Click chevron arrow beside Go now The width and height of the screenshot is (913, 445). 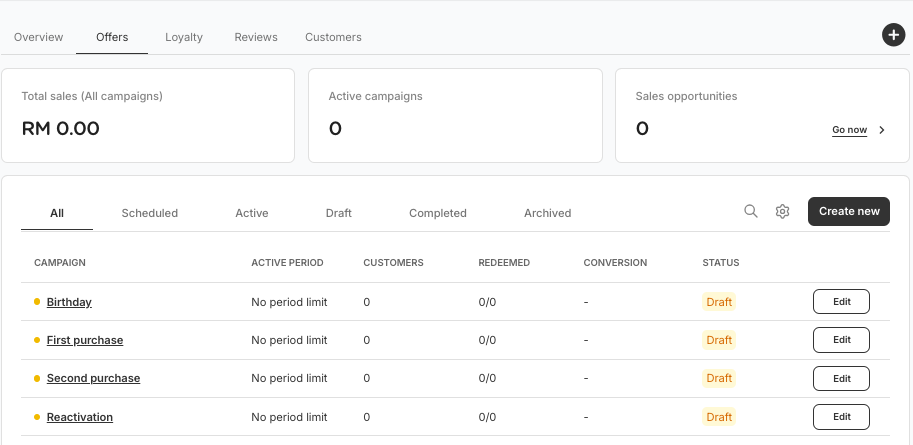coord(882,130)
